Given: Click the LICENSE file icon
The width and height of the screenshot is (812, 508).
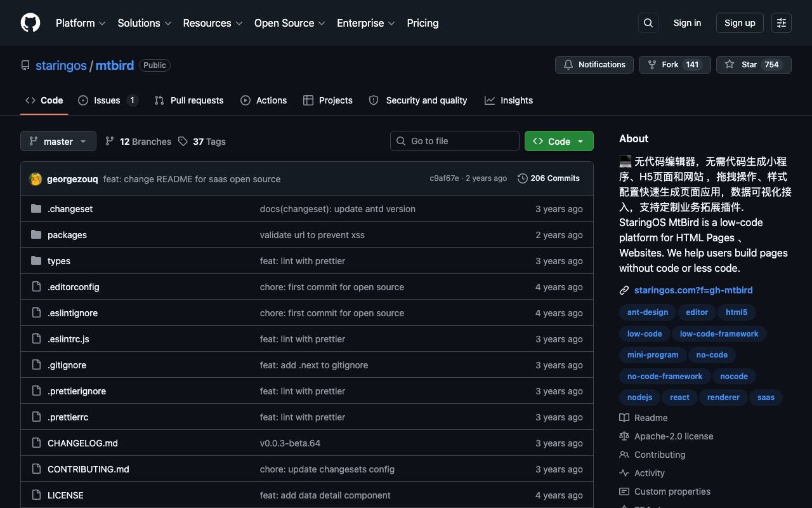Looking at the screenshot, I should (x=36, y=495).
